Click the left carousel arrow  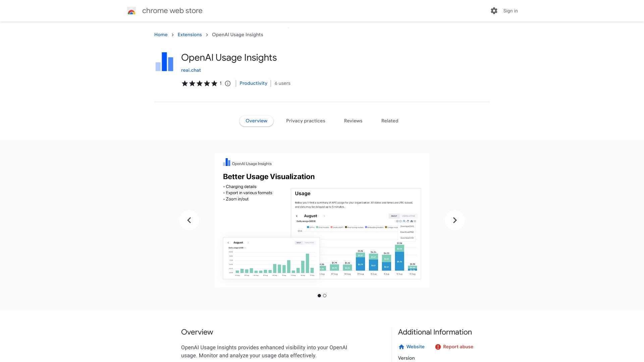coord(189,220)
